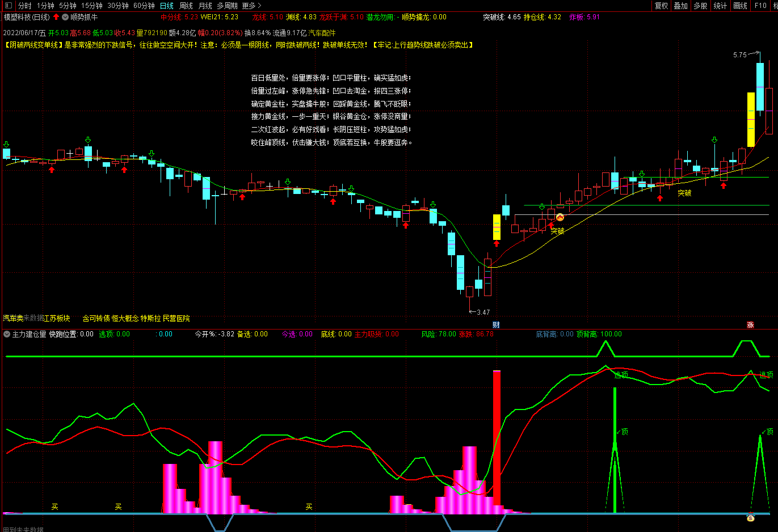Click the 渊线: 4.83 indicator value

click(x=301, y=17)
